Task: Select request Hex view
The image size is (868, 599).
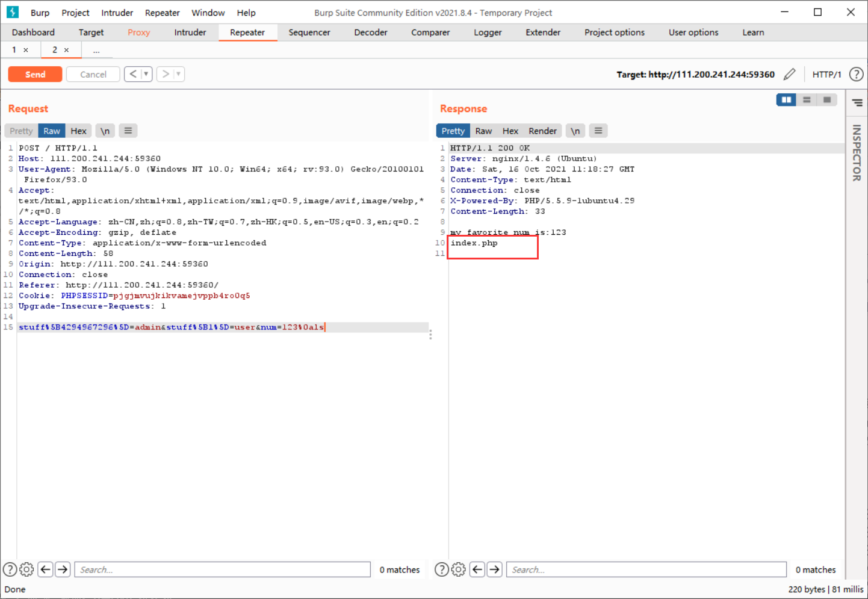Action: (78, 131)
